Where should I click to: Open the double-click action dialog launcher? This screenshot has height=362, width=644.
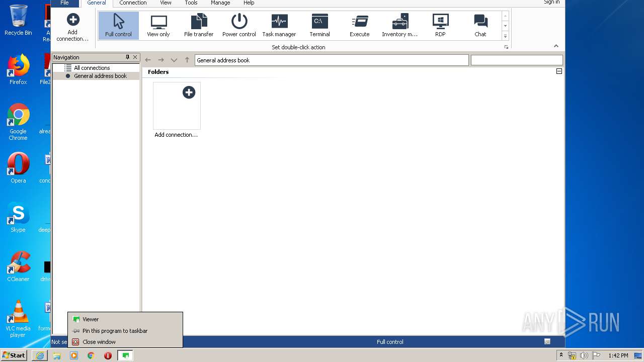point(506,47)
